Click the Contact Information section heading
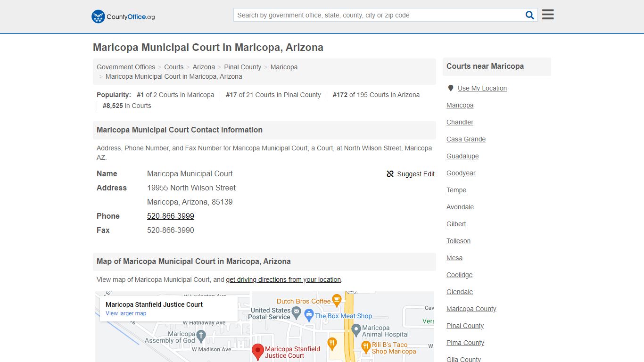This screenshot has height=362, width=644. (x=180, y=130)
